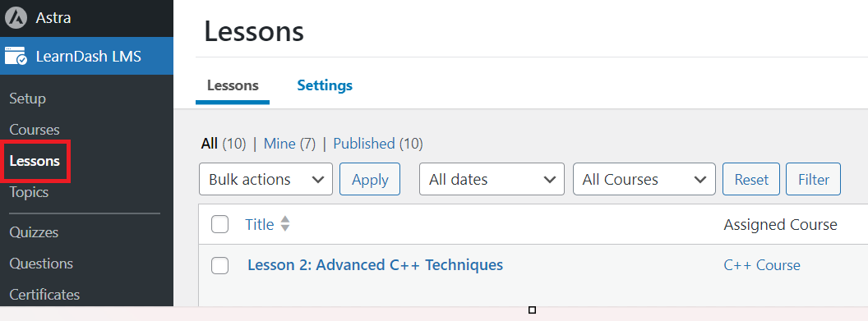Show lessons under the Mine filter
The image size is (868, 321).
[279, 144]
